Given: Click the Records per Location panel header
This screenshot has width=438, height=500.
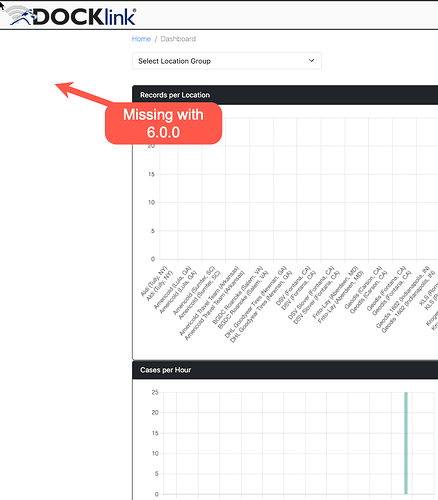Looking at the screenshot, I should point(285,95).
